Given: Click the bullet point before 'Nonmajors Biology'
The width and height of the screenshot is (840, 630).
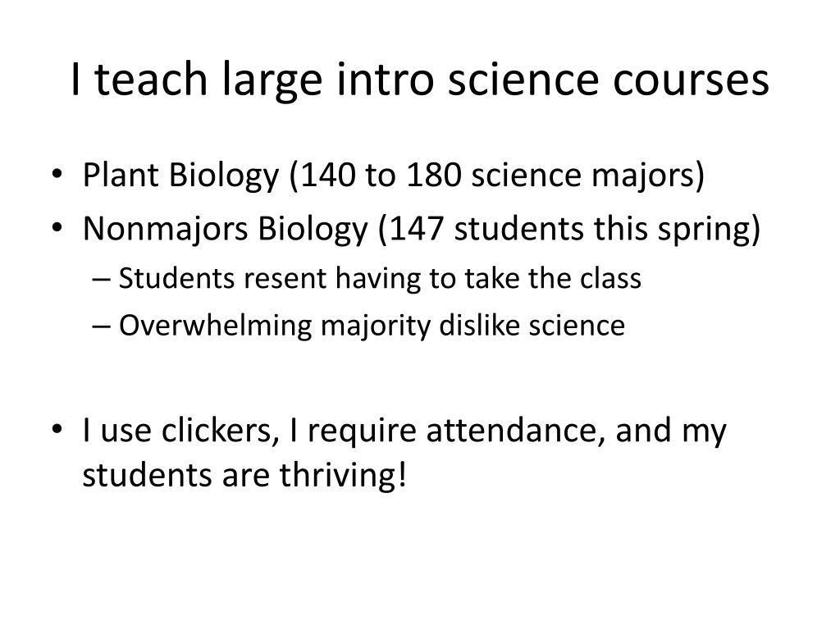Looking at the screenshot, I should (57, 228).
